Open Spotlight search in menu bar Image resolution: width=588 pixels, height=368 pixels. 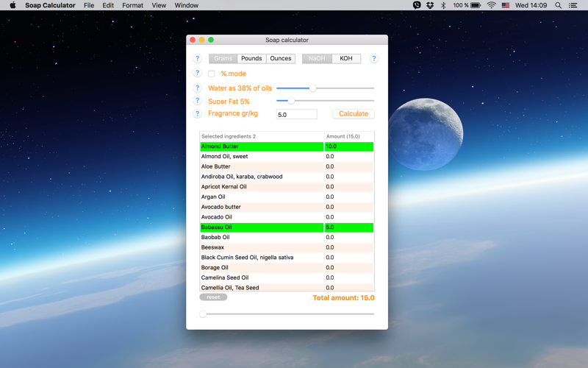(559, 5)
